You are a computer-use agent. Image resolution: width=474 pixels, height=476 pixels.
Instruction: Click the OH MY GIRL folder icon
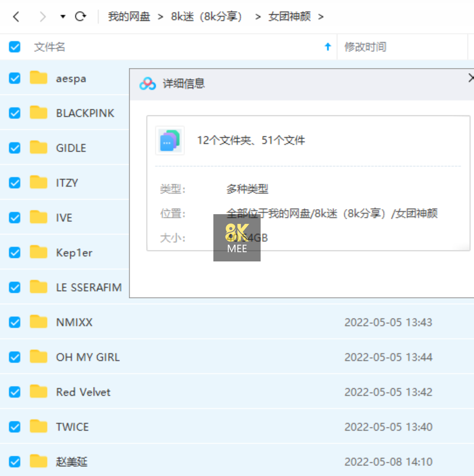point(38,356)
